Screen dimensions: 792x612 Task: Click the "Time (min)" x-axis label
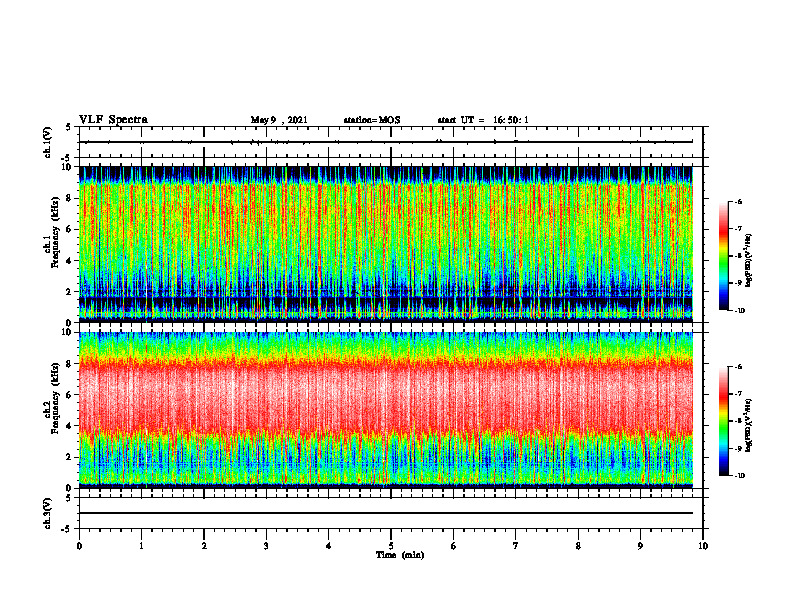pyautogui.click(x=400, y=555)
